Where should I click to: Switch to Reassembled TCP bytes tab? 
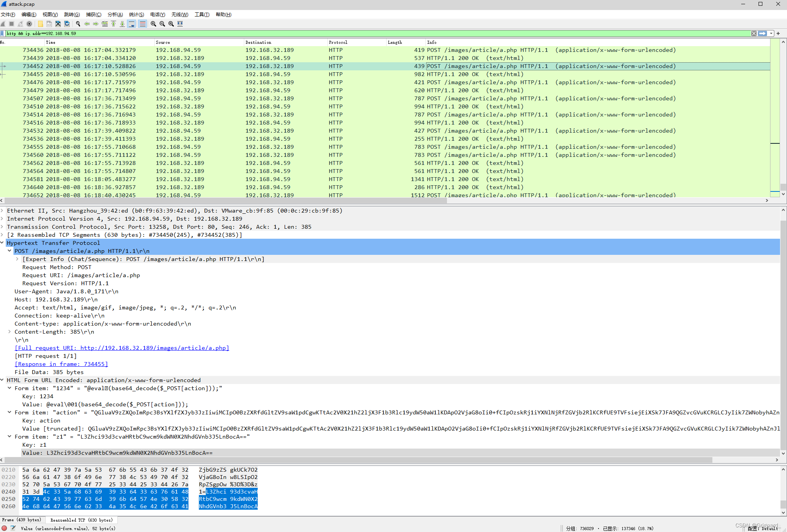click(82, 520)
